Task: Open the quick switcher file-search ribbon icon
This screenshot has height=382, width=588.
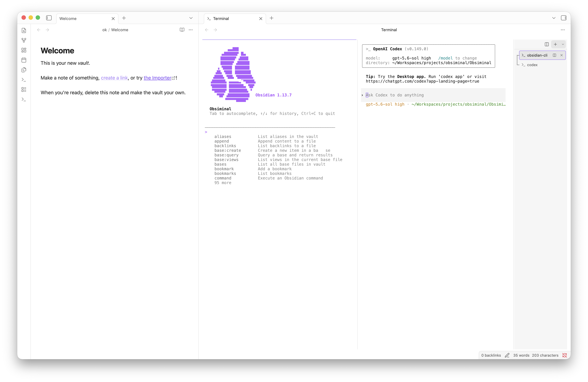Action: pyautogui.click(x=24, y=30)
